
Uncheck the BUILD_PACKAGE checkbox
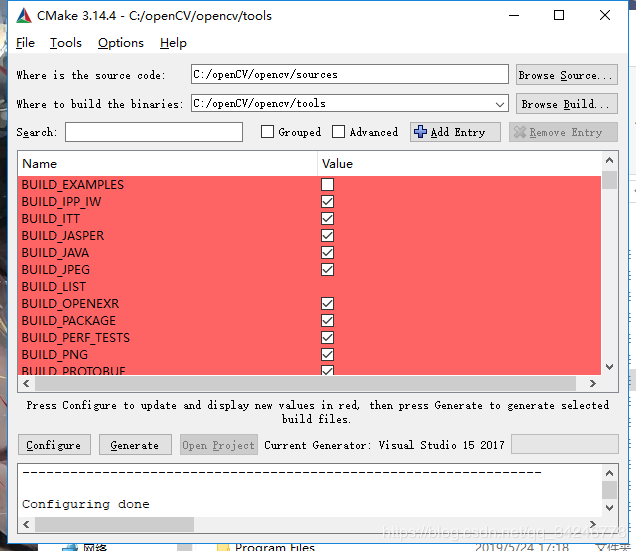tap(327, 321)
